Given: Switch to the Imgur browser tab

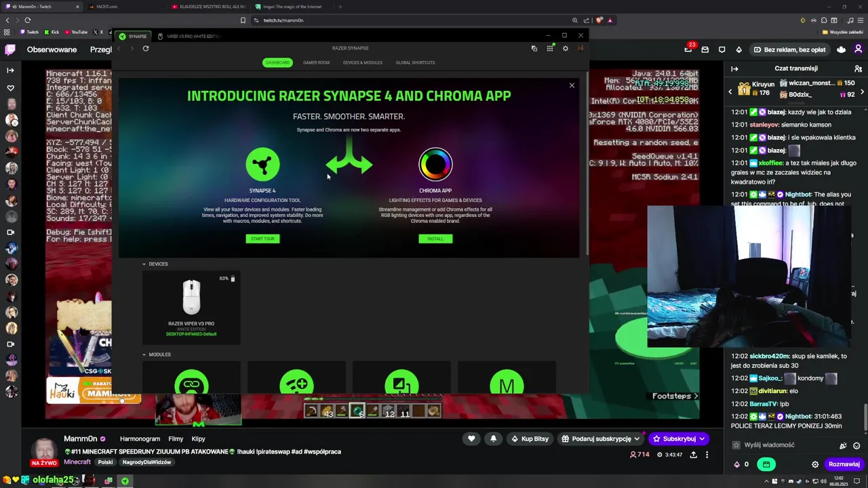Looking at the screenshot, I should coord(292,7).
